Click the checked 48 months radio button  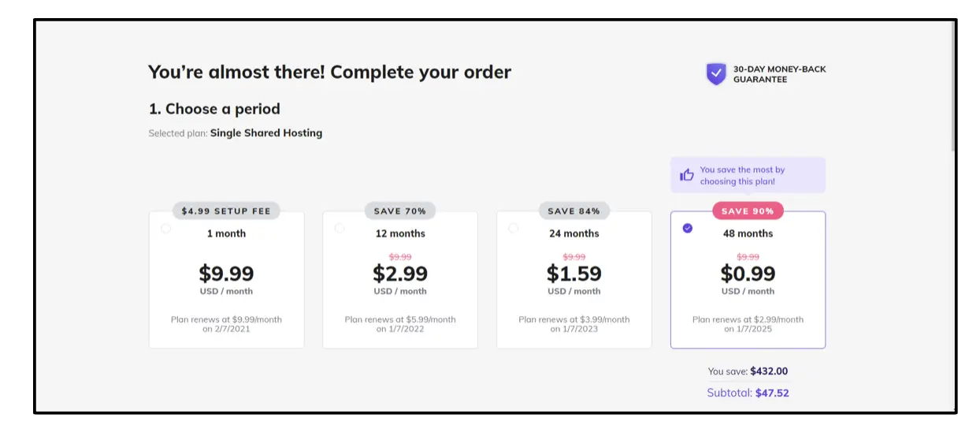(688, 229)
